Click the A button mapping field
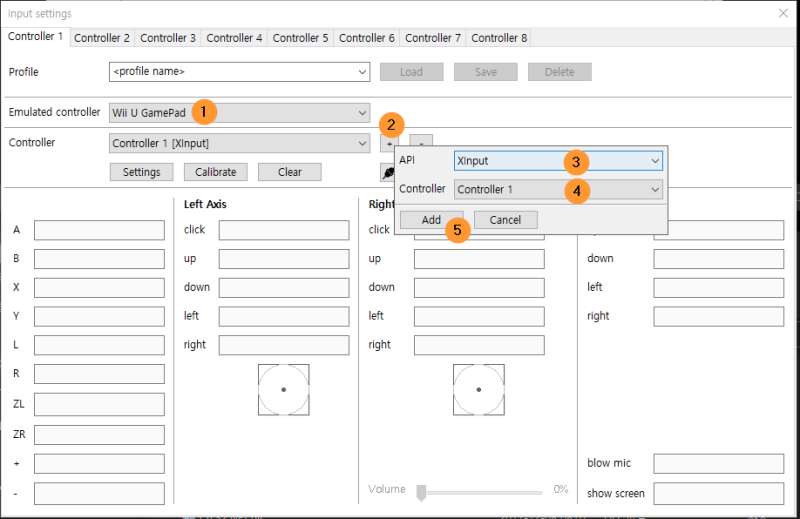Viewport: 800px width, 519px height. (x=99, y=230)
